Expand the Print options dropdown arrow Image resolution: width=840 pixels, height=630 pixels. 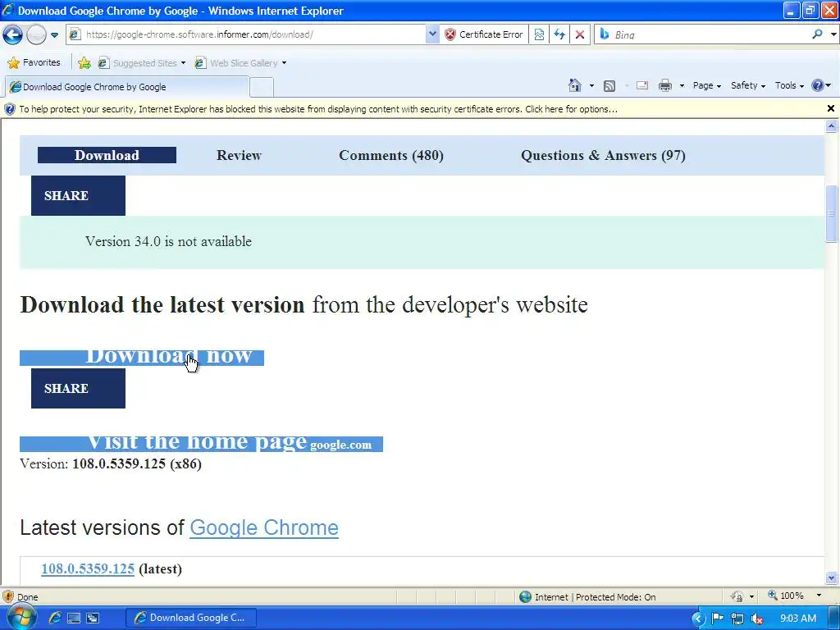pos(682,85)
